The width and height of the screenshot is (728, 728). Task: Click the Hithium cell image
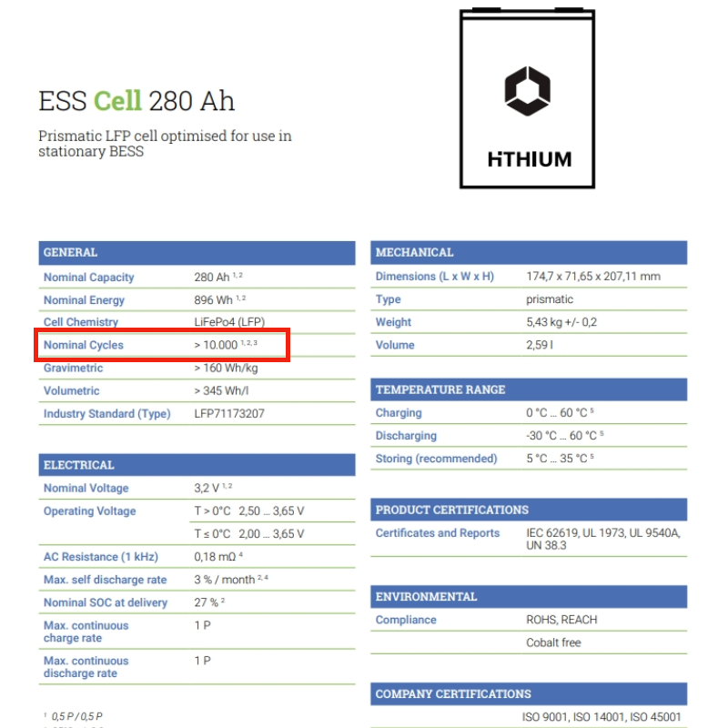tap(527, 98)
